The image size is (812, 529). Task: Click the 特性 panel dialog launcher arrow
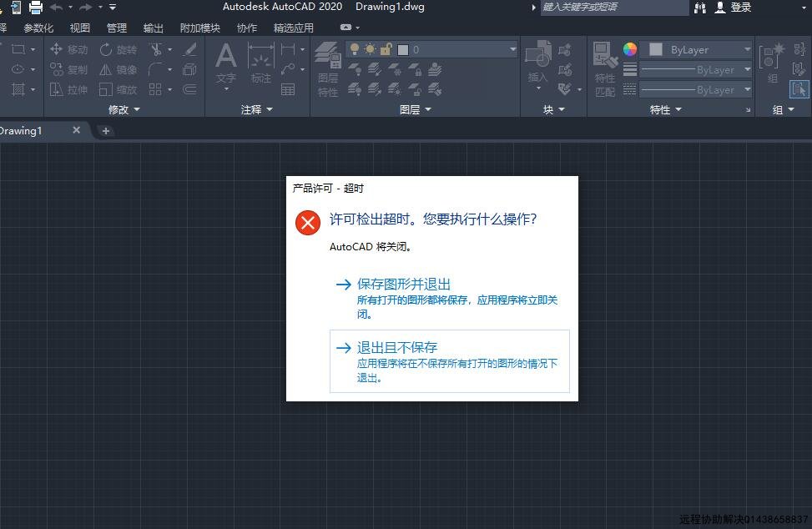(748, 110)
